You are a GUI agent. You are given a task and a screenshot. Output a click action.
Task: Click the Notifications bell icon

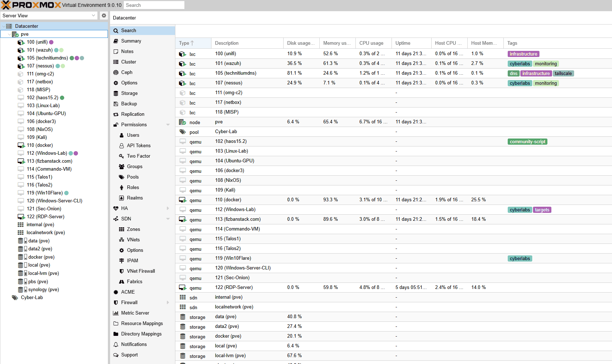click(116, 345)
